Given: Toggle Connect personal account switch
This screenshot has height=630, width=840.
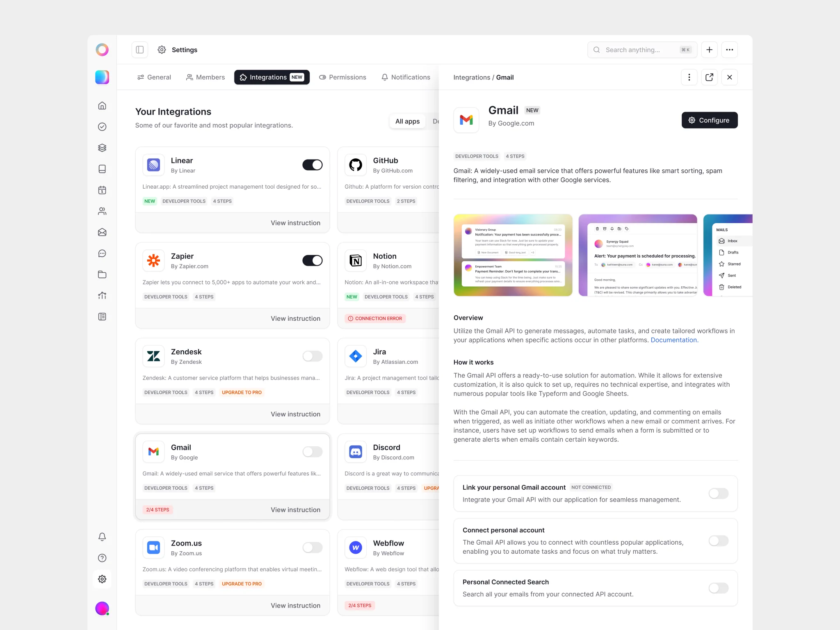Looking at the screenshot, I should click(719, 541).
